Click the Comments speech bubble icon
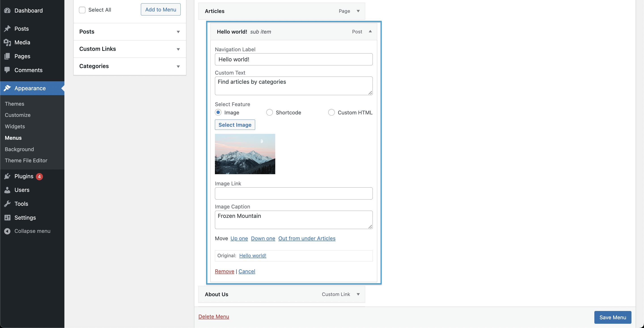Screen dimensions: 644x328 (x=7, y=70)
